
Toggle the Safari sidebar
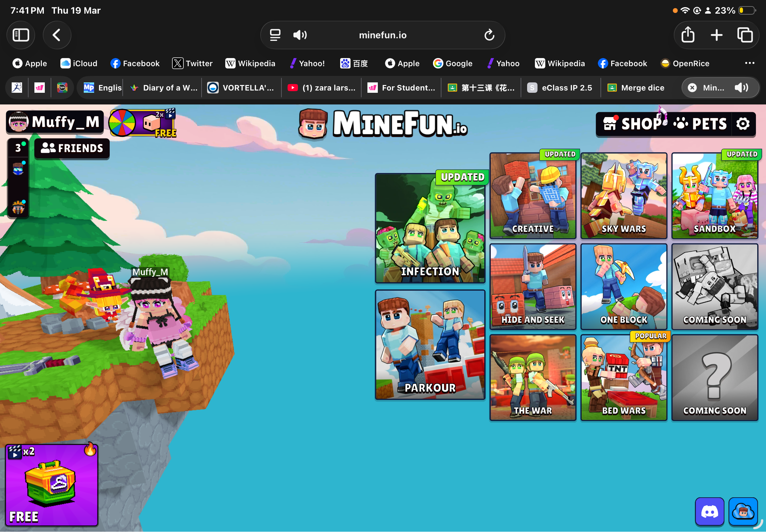[x=21, y=35]
